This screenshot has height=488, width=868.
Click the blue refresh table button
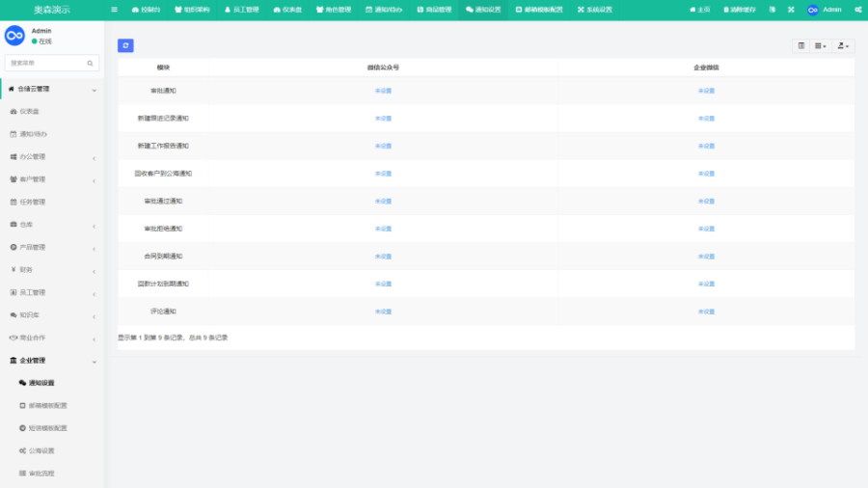click(x=125, y=45)
